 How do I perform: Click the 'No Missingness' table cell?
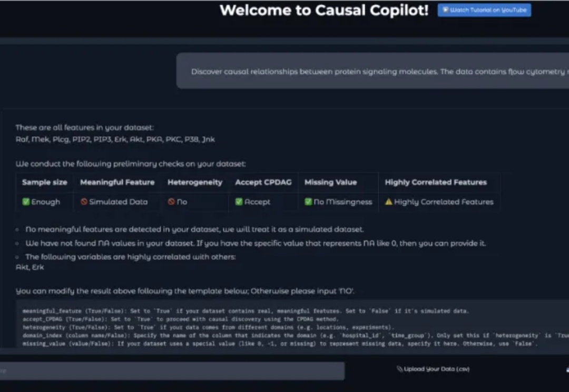coord(338,202)
